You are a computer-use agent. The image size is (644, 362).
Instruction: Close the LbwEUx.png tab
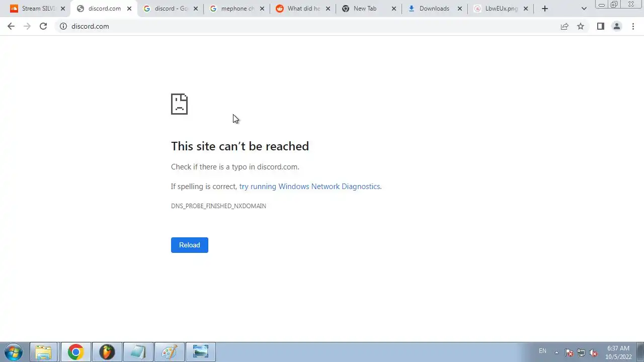[x=526, y=9]
